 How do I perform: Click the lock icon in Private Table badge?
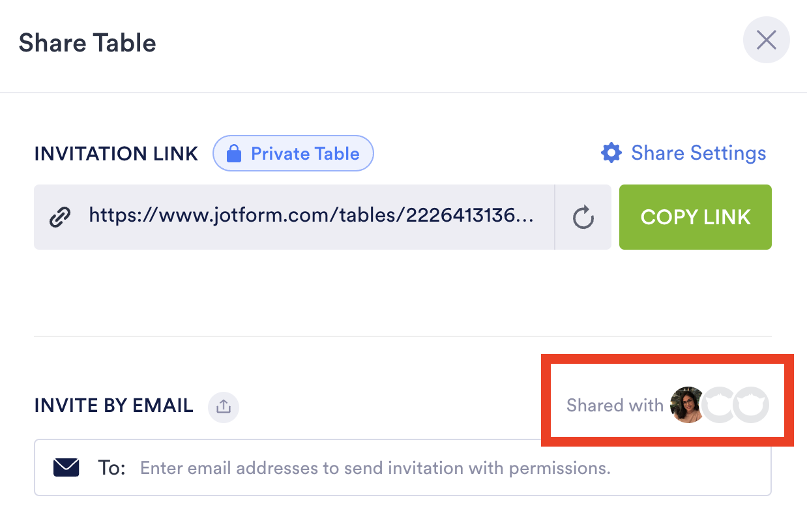233,154
